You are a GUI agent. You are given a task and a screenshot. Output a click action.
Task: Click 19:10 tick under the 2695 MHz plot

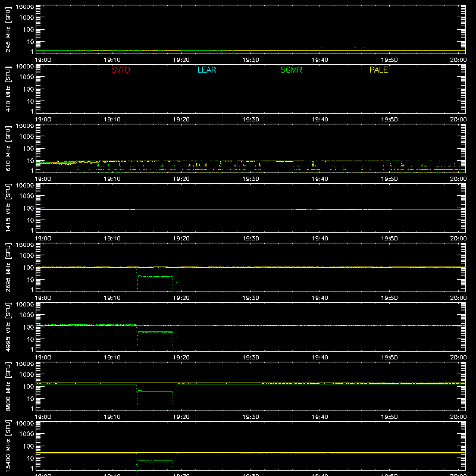[x=112, y=298]
